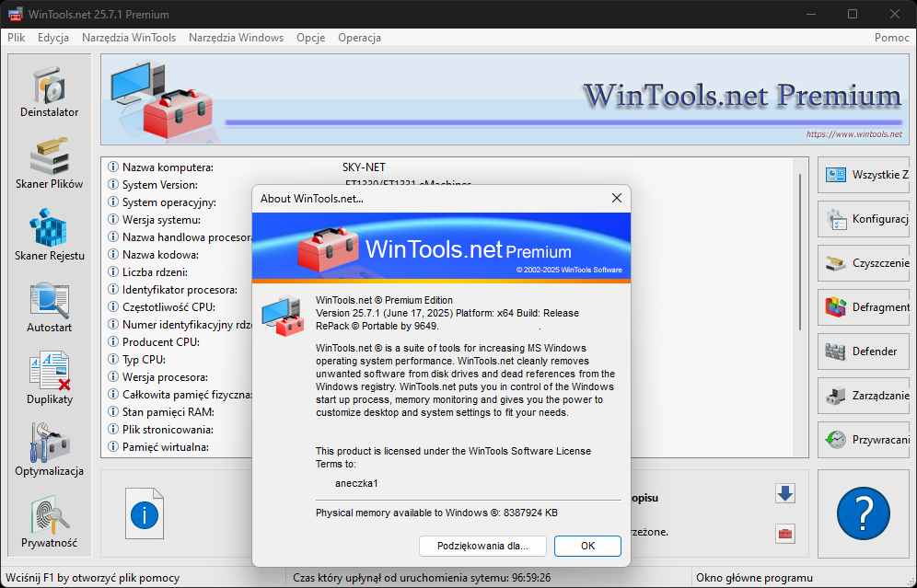Maximize the WinTools.net window
The image size is (917, 588).
coord(853,14)
